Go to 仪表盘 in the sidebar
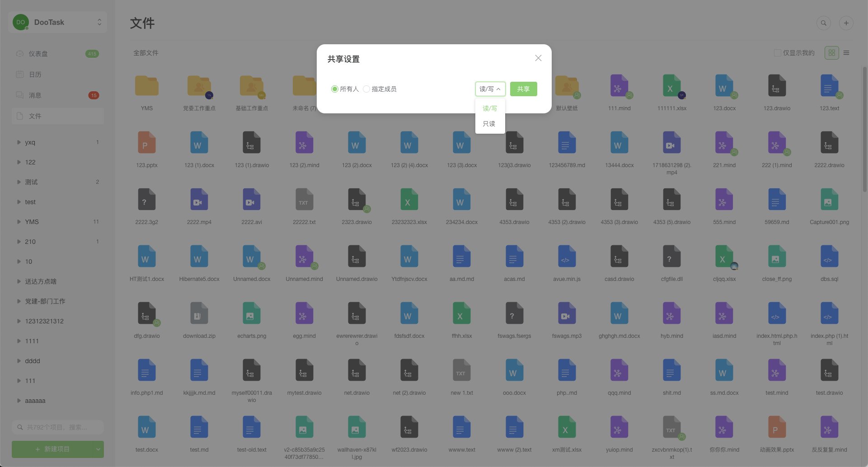Image resolution: width=868 pixels, height=467 pixels. point(38,54)
